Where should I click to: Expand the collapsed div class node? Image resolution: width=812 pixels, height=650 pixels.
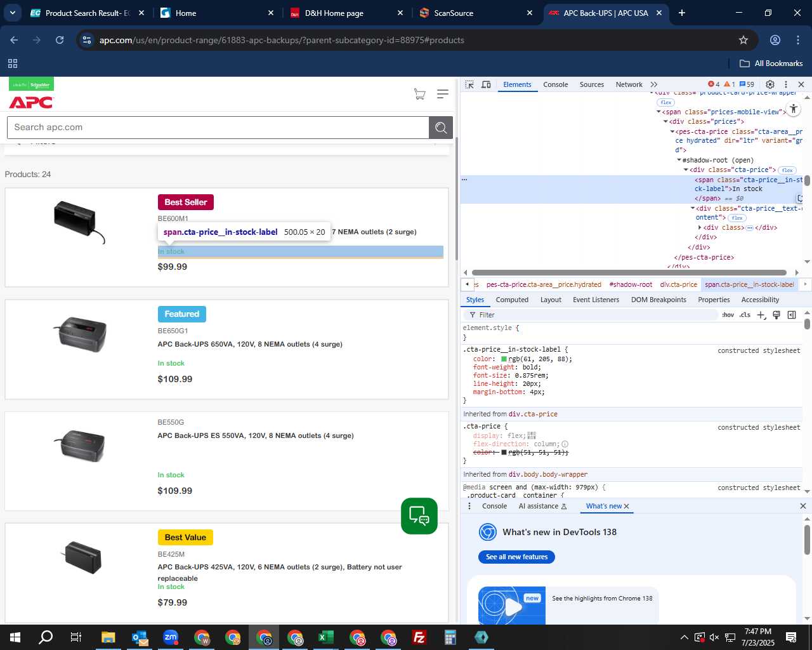point(700,227)
